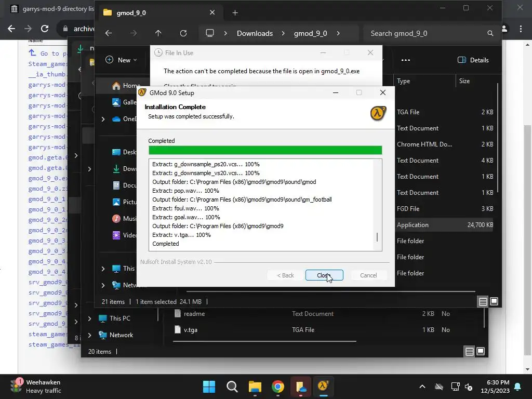
Task: Expand the OneDrive sidebar node
Action: pos(103,119)
